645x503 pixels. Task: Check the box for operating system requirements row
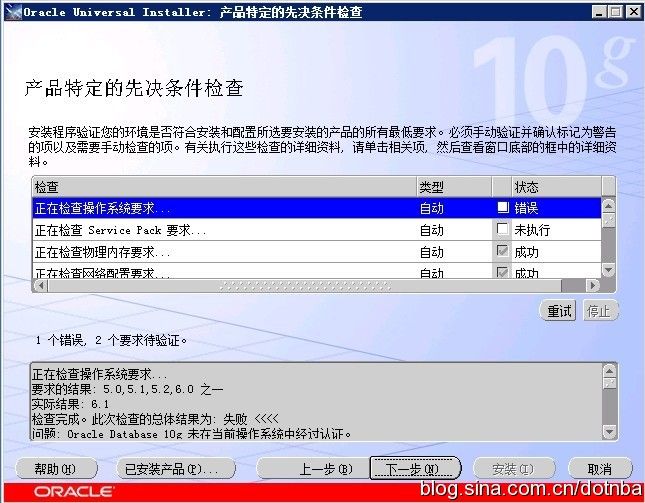[503, 208]
